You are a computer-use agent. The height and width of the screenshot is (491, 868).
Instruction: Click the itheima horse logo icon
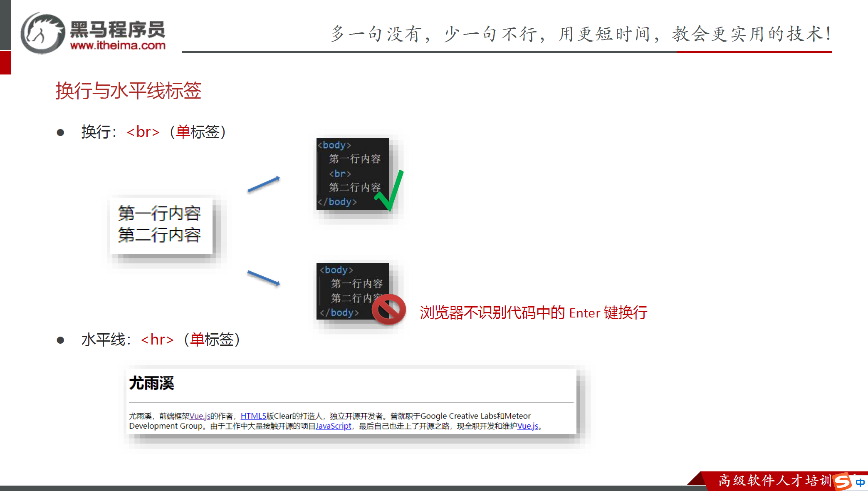pyautogui.click(x=42, y=33)
